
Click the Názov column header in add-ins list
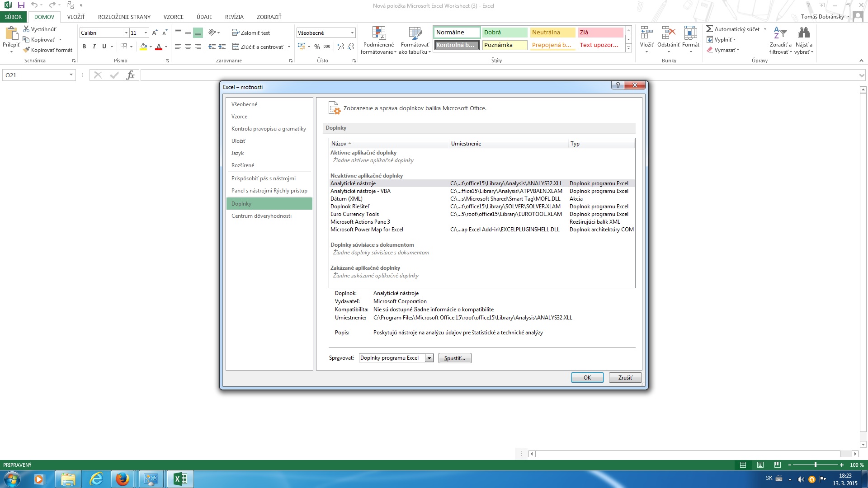tap(389, 144)
